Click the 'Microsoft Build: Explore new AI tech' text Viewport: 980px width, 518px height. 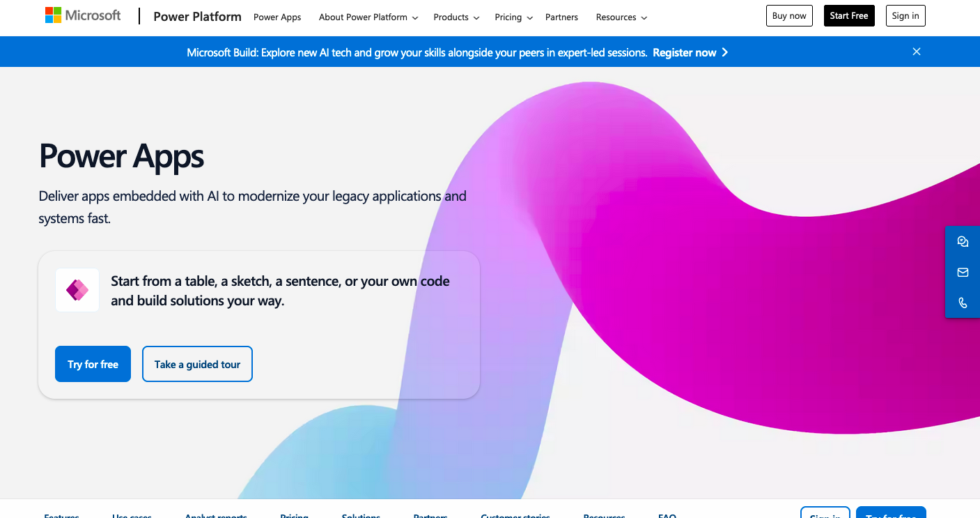click(417, 52)
